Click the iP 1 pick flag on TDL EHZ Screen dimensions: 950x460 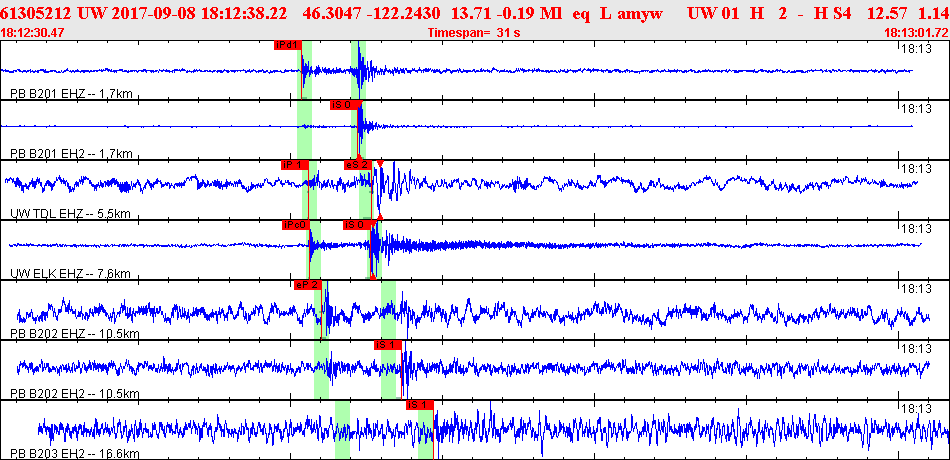click(294, 165)
